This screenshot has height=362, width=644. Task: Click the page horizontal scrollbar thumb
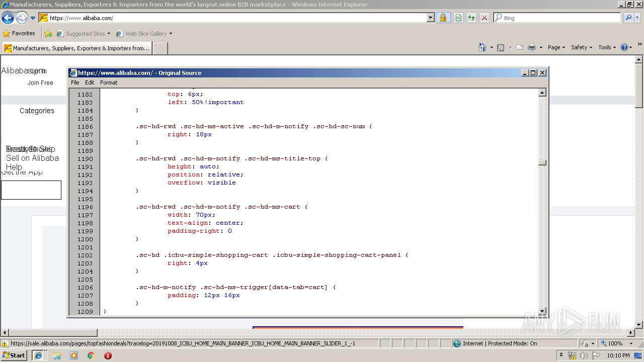pyautogui.click(x=53, y=333)
